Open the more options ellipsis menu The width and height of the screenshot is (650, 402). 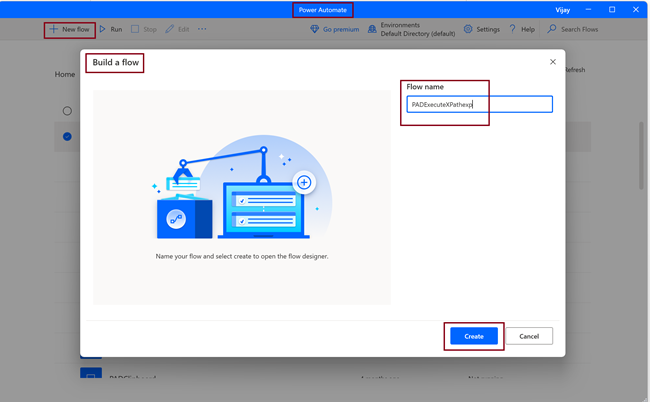pos(202,29)
